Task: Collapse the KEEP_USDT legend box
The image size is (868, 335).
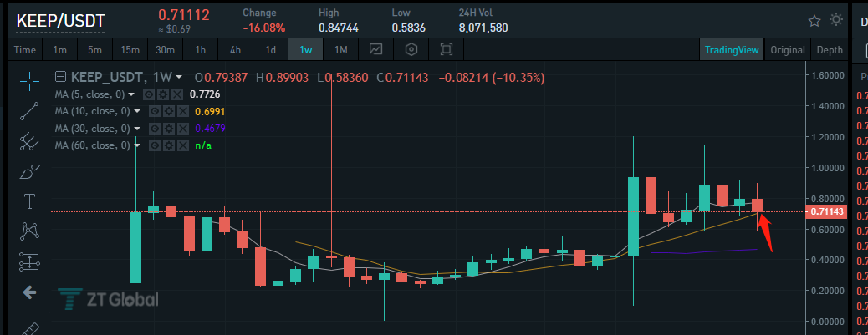Action: point(61,77)
